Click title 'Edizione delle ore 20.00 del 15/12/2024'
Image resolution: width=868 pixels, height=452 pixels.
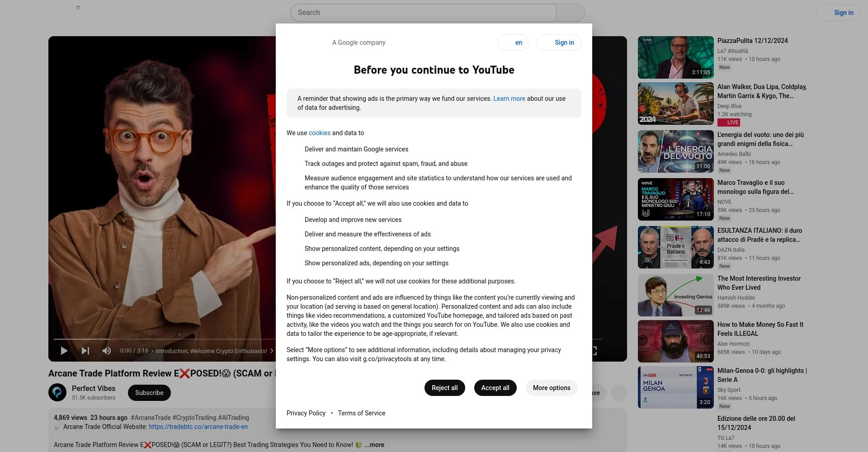pos(756,423)
